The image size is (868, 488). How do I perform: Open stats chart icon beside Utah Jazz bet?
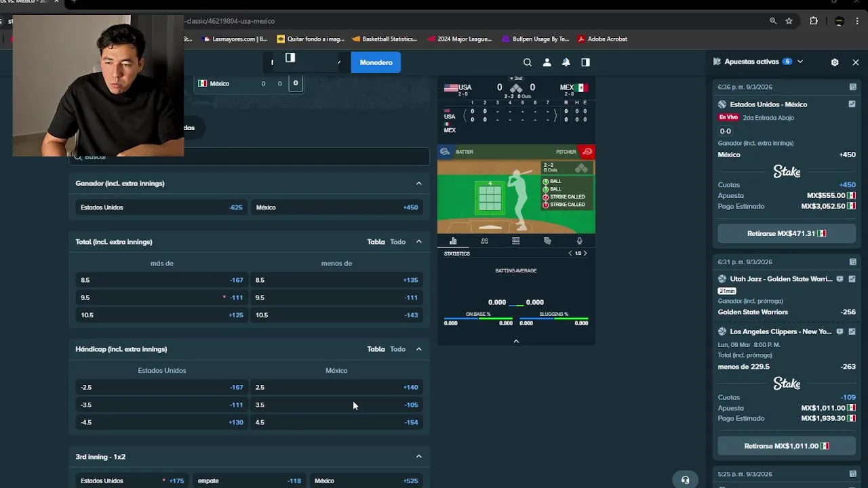coord(852,279)
